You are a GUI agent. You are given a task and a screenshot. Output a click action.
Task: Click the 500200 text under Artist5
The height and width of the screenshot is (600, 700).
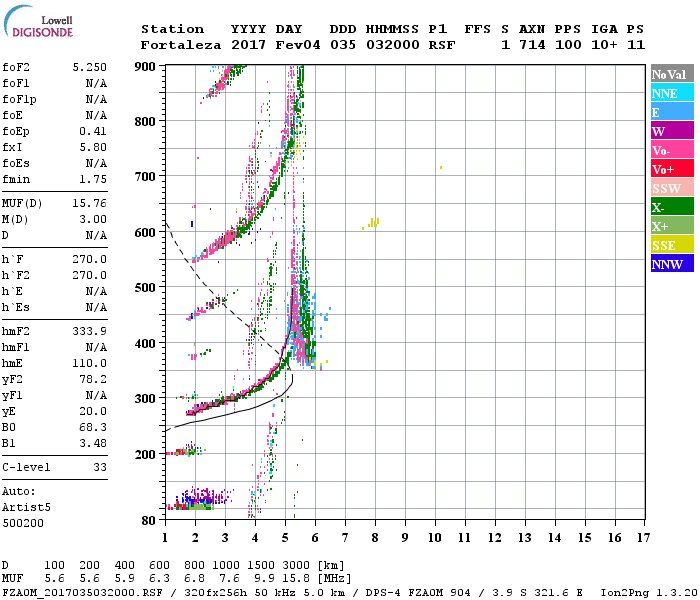point(23,523)
